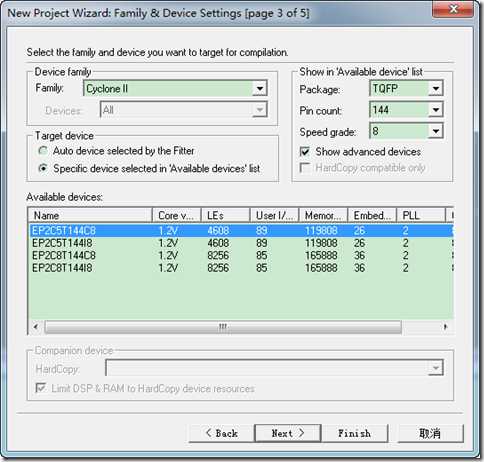
Task: Proceed with the Next button
Action: click(288, 433)
